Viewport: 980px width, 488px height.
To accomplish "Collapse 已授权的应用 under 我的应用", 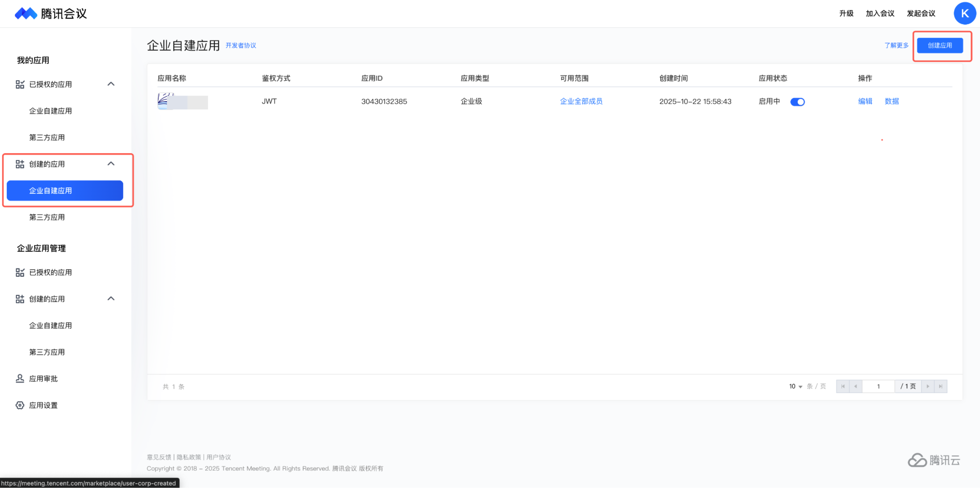I will click(111, 84).
